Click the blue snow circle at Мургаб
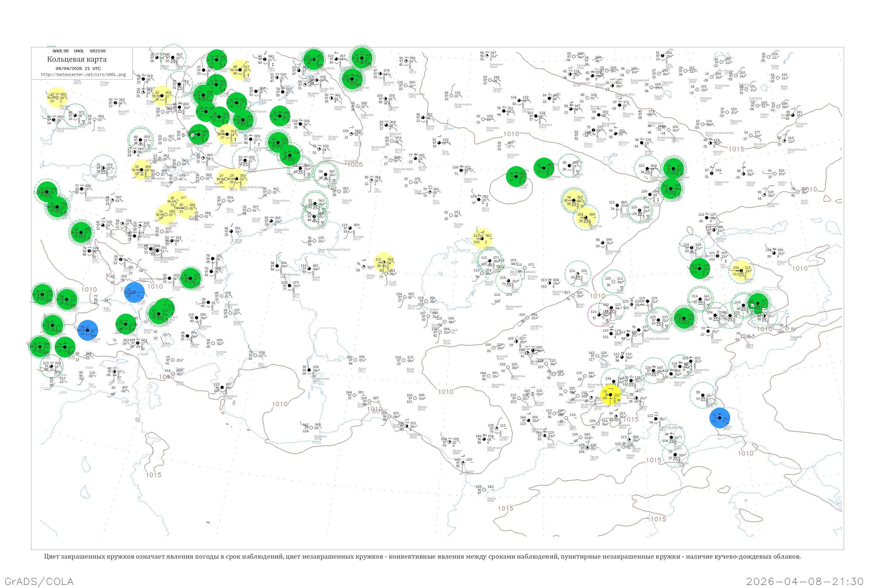The image size is (882, 588). point(720,418)
